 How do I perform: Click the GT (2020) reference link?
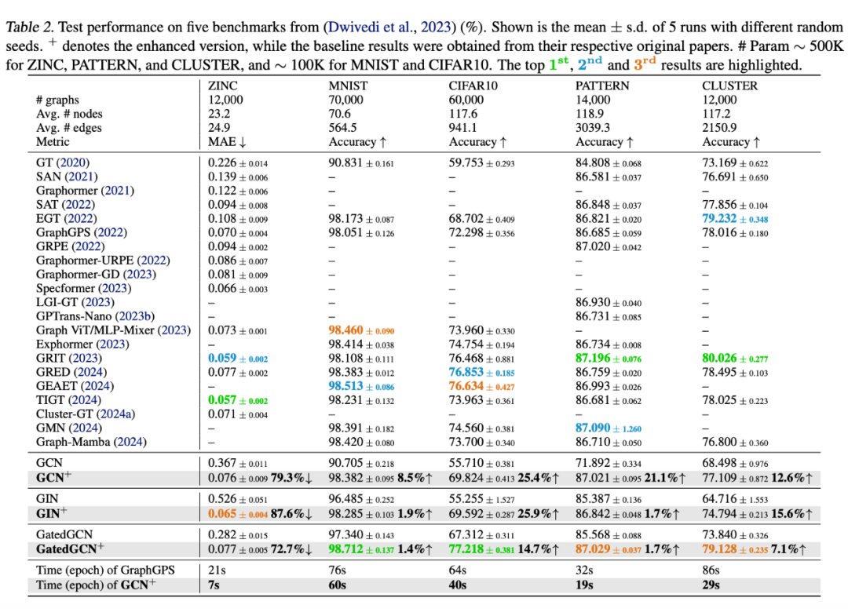click(x=72, y=163)
